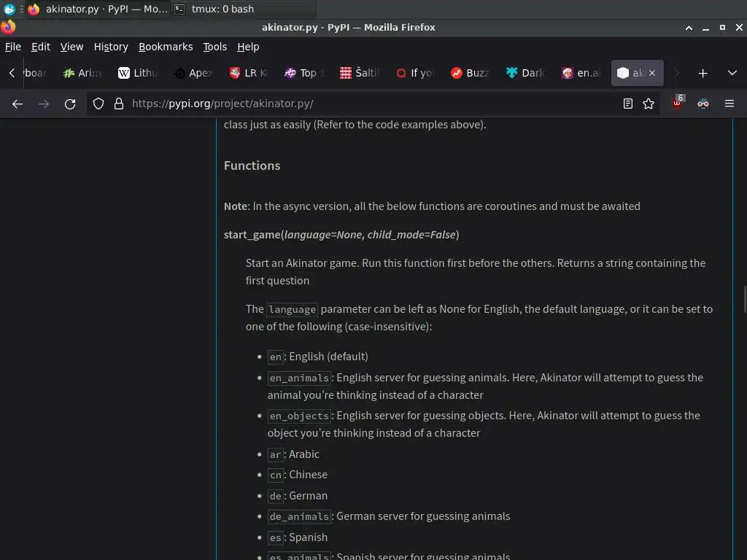Switch to the en.al tab
Image resolution: width=747 pixels, height=560 pixels.
(x=581, y=73)
